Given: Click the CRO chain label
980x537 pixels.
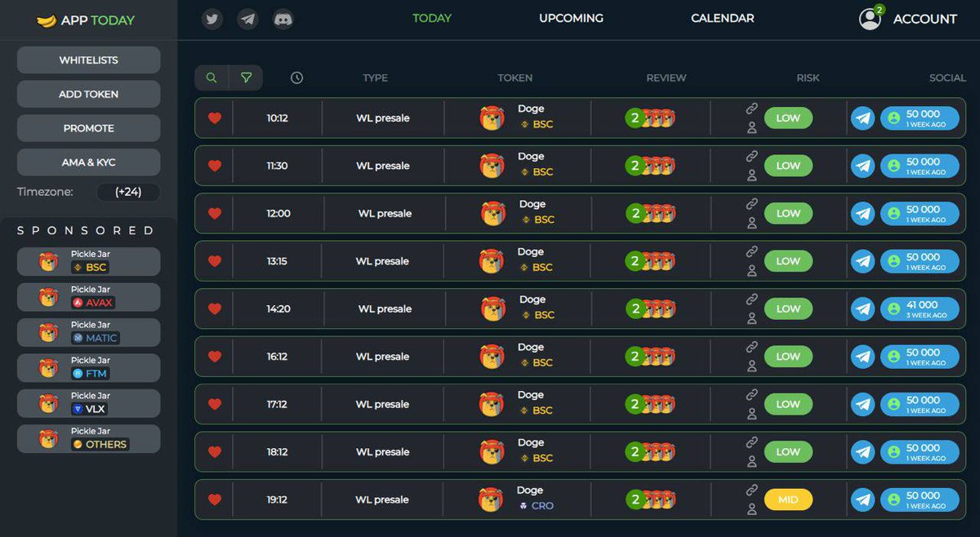Looking at the screenshot, I should [537, 506].
